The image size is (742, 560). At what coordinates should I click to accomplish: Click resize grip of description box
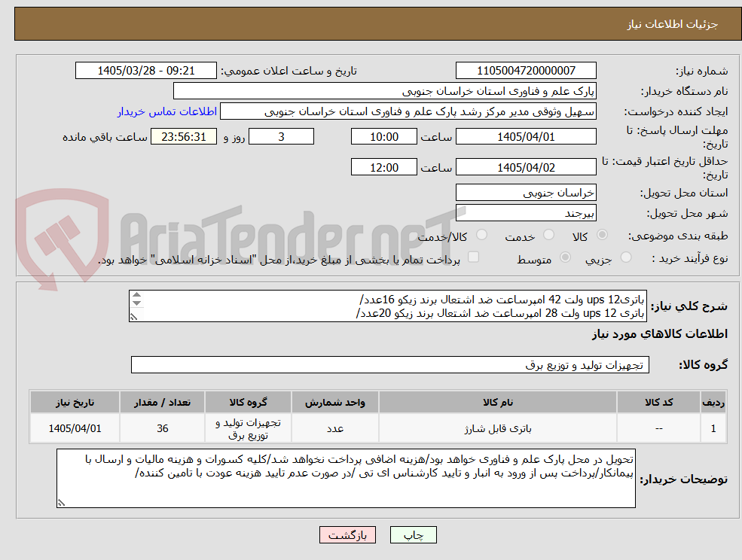tap(134, 317)
